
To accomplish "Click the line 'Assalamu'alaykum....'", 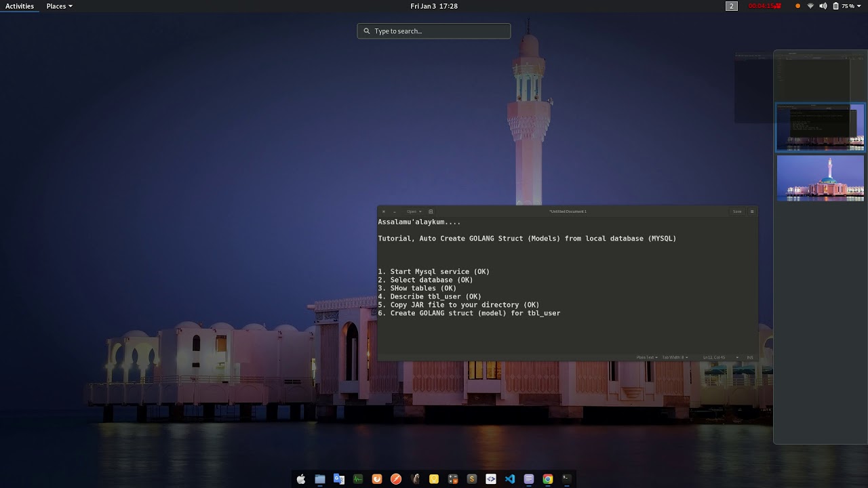I will (419, 222).
